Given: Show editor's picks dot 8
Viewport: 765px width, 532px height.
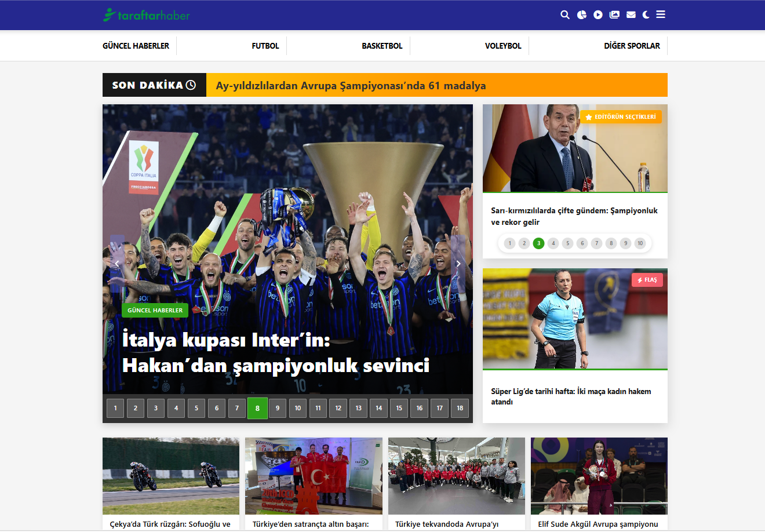Looking at the screenshot, I should (611, 243).
